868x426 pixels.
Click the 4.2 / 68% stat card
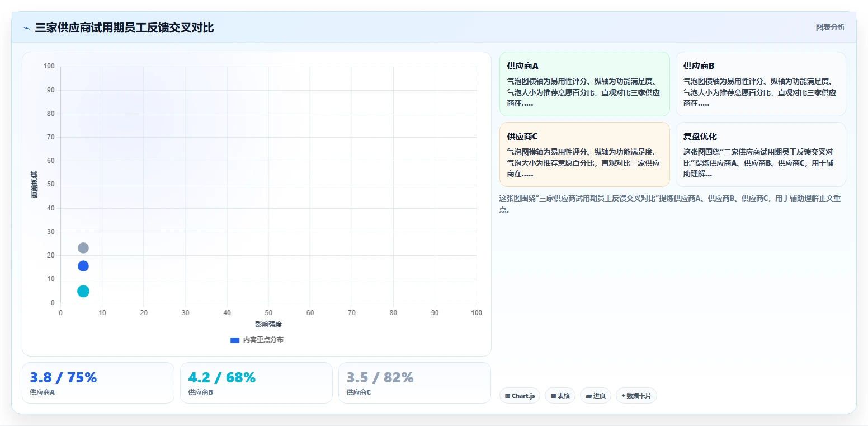256,383
